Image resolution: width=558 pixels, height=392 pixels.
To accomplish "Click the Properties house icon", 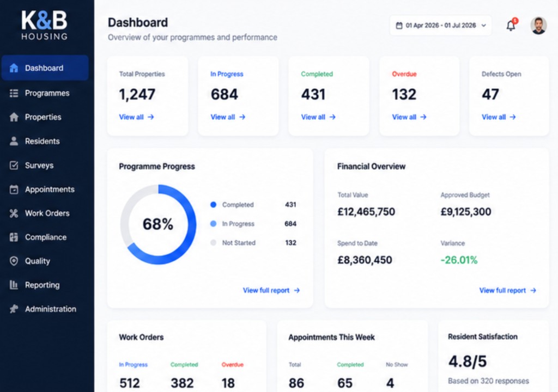I will click(x=14, y=117).
